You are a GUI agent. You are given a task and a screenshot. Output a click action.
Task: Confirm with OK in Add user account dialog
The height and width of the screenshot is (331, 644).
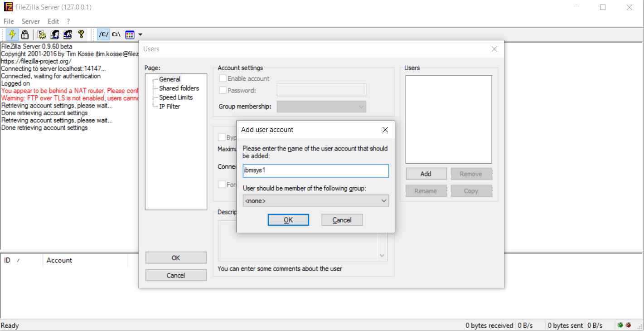click(288, 220)
